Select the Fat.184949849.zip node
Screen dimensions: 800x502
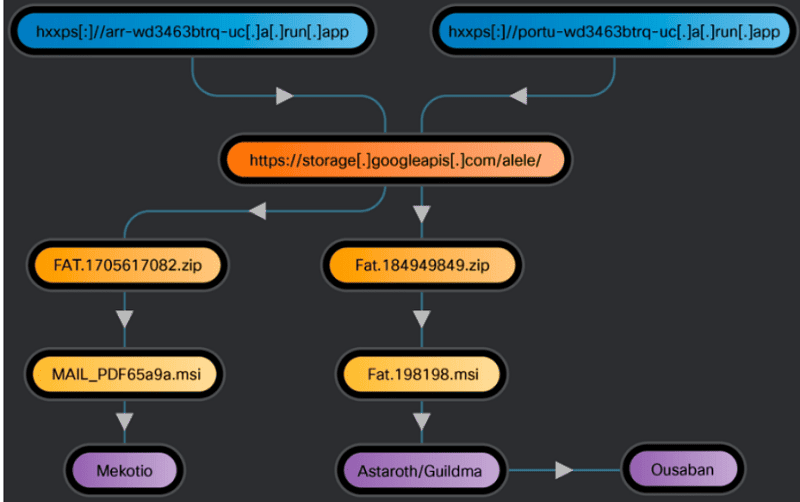click(x=422, y=265)
